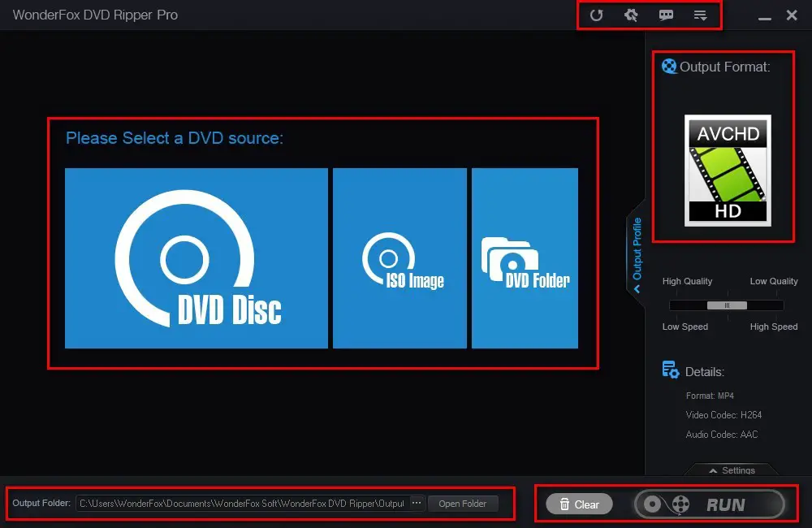Click the "Low Speed" slider label

(x=685, y=327)
